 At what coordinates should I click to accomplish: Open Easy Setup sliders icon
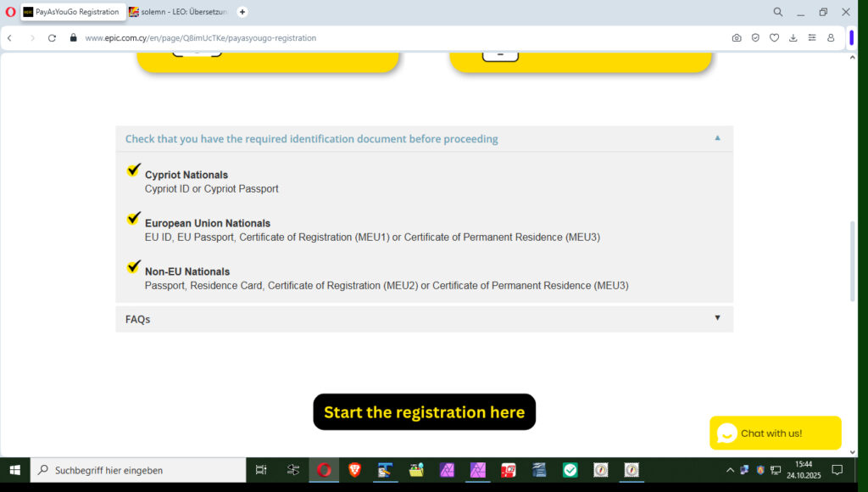(812, 38)
